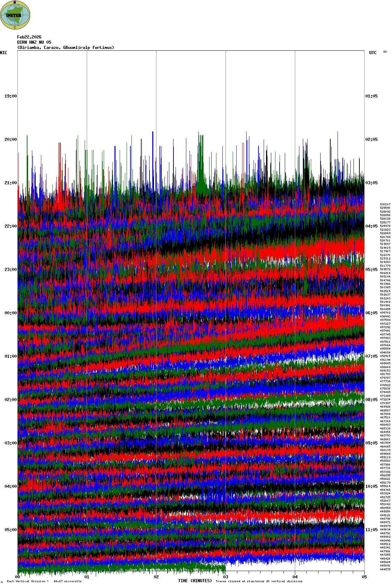Viewport: 392px width, 586px height.
Task: Click the UTC time column header
Action: [373, 53]
